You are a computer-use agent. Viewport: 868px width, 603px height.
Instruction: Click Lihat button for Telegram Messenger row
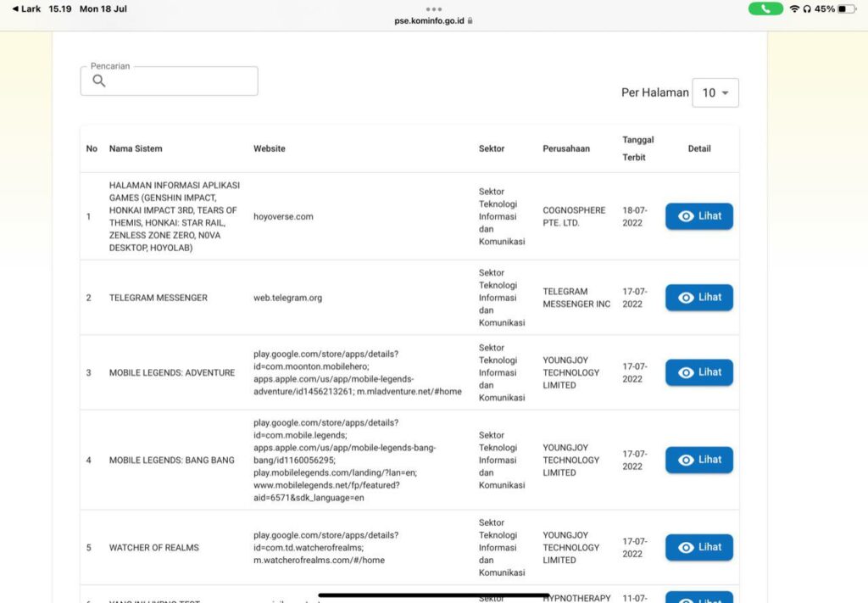(x=699, y=298)
